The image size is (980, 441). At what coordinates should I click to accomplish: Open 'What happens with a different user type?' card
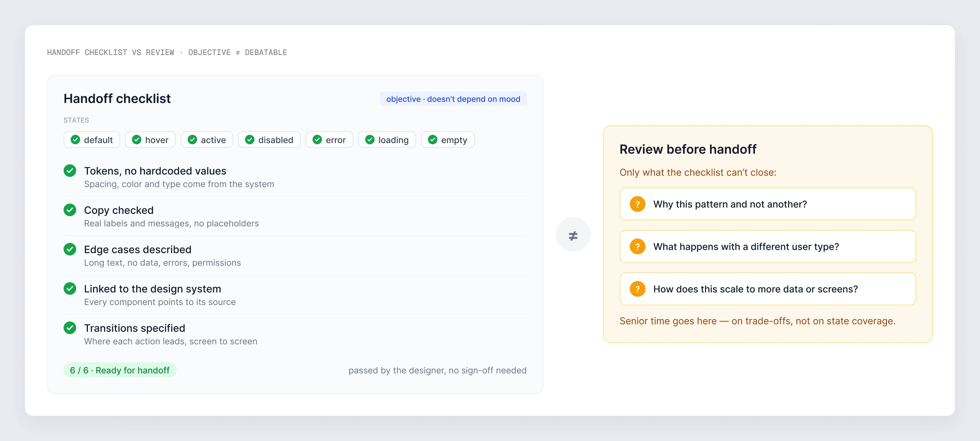pyautogui.click(x=768, y=246)
